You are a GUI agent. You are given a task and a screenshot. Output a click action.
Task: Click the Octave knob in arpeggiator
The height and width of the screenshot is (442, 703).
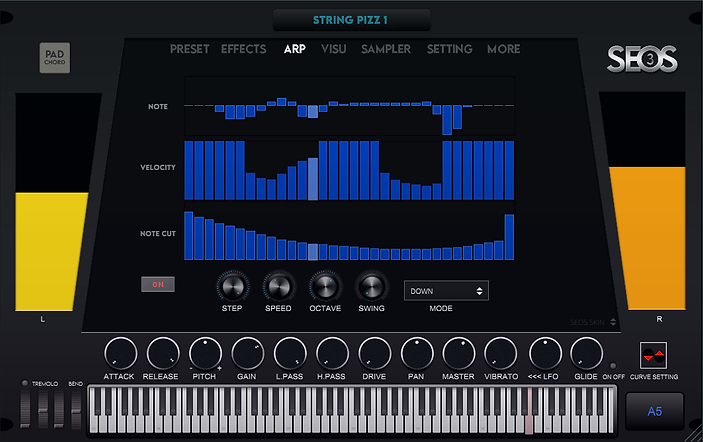click(x=325, y=287)
